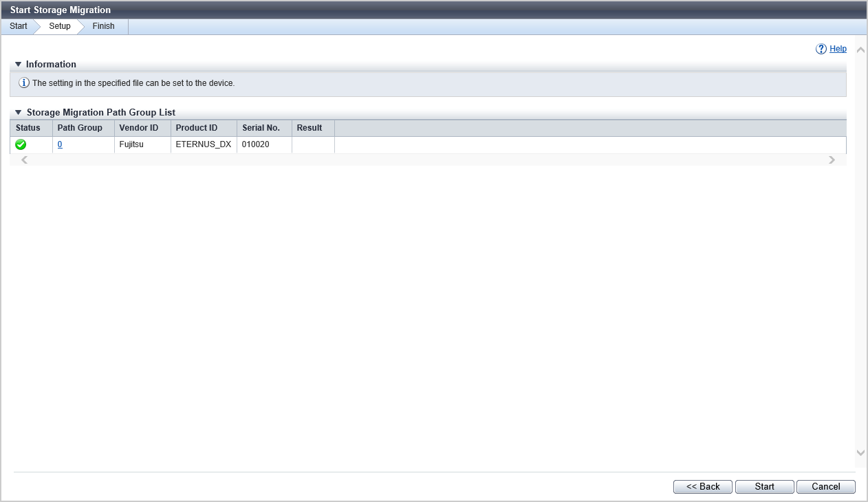Open the Help link

[838, 49]
